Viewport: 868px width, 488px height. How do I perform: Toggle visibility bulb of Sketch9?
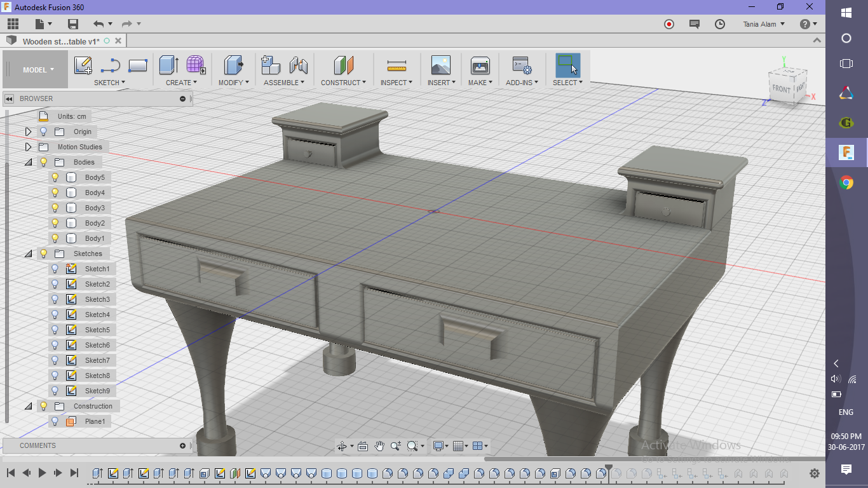[x=55, y=391]
